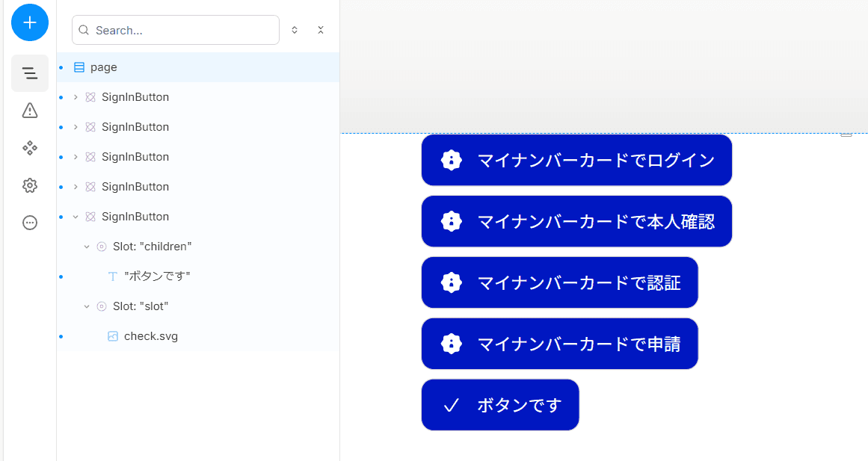The width and height of the screenshot is (868, 461).
Task: Select the "ボタンです" text node
Action: pos(198,276)
